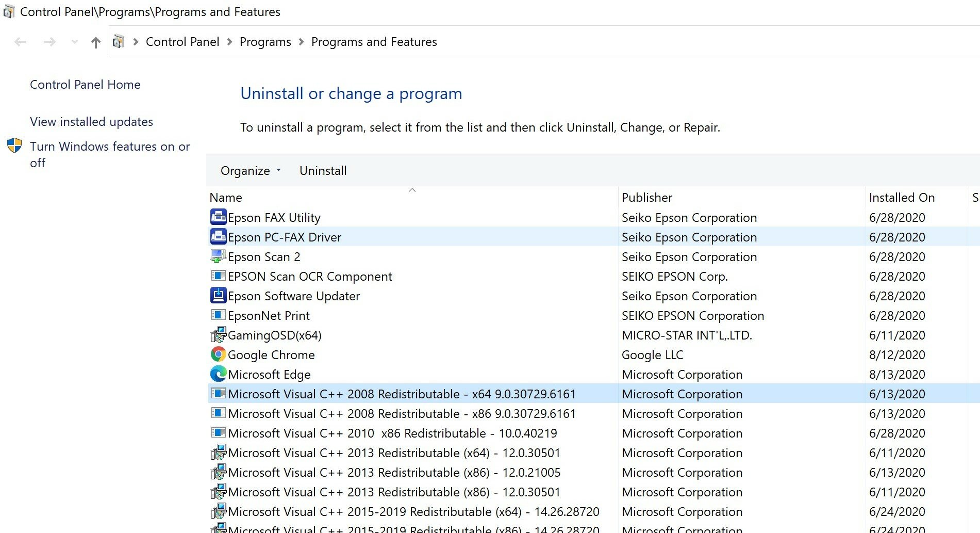Click the MICRO-STAR INT'L,.LTD. publisher cell
The width and height of the screenshot is (980, 533).
(x=687, y=335)
